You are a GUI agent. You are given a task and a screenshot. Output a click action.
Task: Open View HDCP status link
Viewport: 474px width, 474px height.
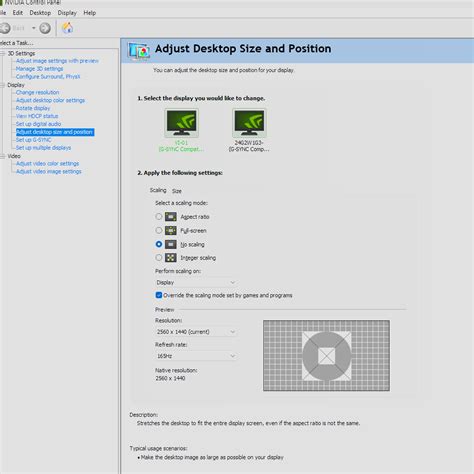click(x=37, y=116)
